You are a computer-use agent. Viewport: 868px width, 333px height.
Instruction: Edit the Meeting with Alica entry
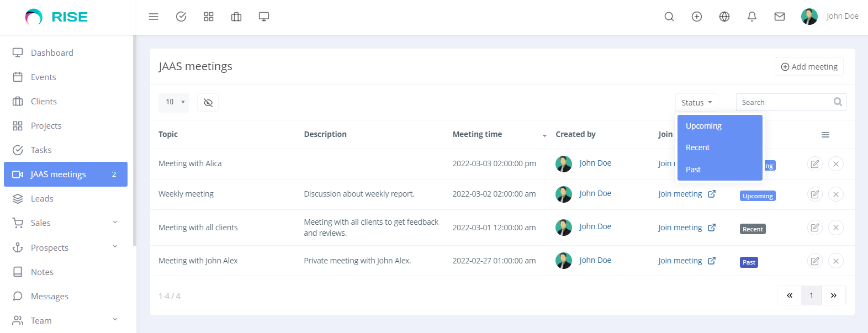pyautogui.click(x=814, y=163)
